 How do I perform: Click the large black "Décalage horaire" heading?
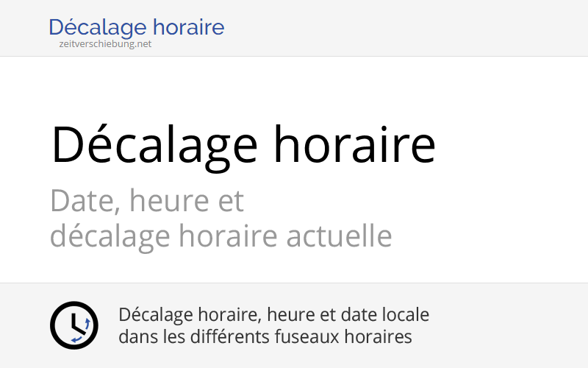(x=243, y=144)
